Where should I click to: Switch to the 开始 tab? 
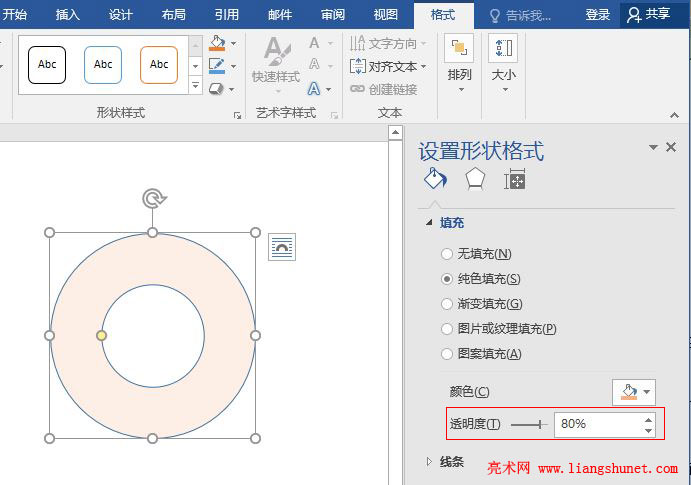15,15
